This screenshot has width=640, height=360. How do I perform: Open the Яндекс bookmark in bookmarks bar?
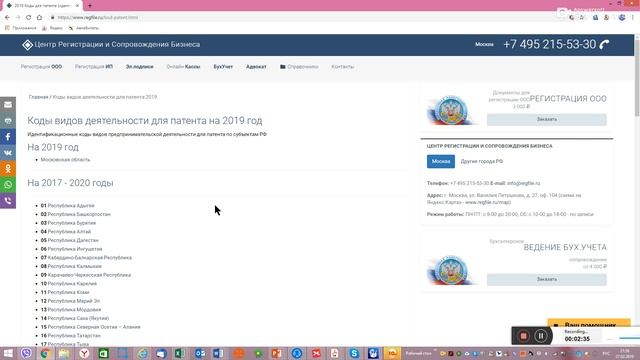[53, 28]
